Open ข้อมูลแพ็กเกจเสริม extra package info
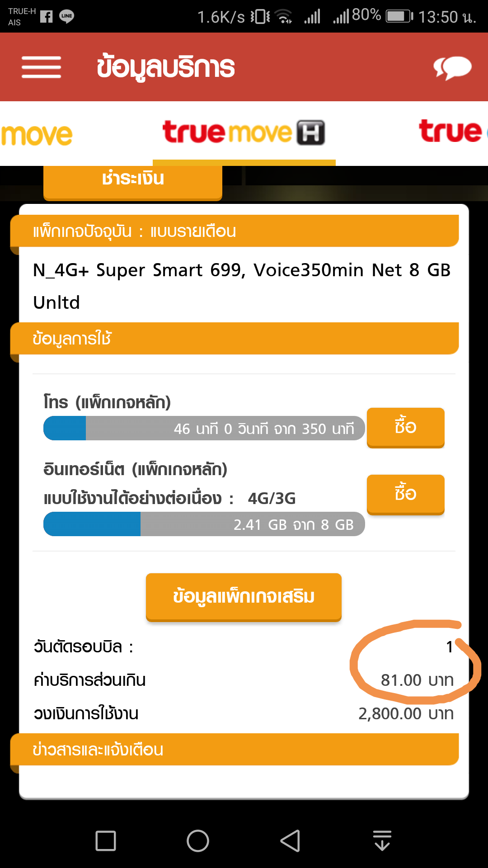Image resolution: width=488 pixels, height=868 pixels. tap(244, 596)
